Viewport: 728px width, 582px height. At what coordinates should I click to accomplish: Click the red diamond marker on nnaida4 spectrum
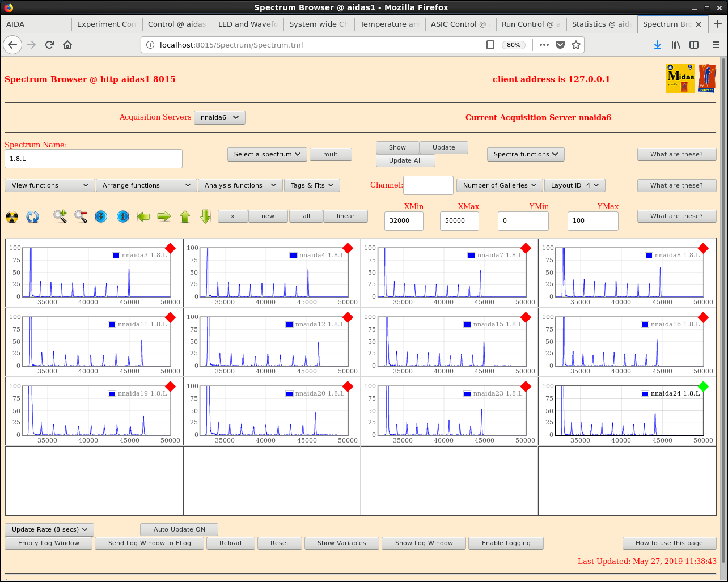pos(348,248)
